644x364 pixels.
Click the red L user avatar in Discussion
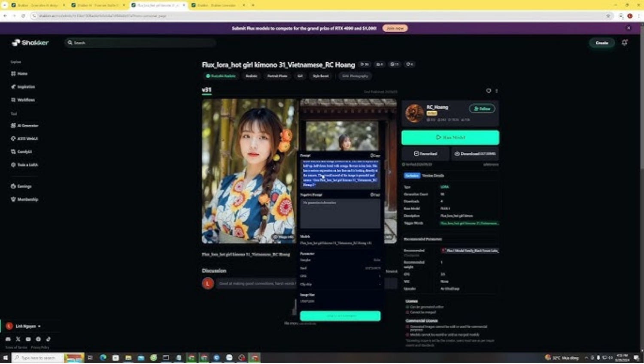coord(208,284)
